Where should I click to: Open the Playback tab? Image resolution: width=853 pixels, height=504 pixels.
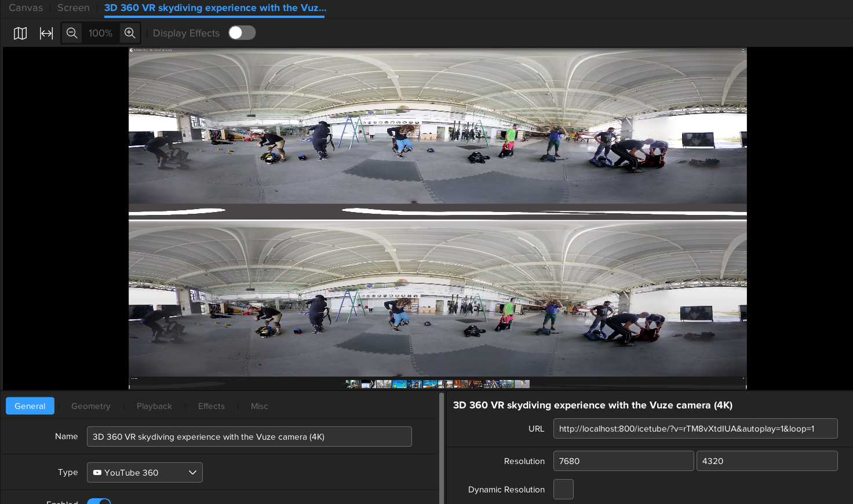coord(154,406)
